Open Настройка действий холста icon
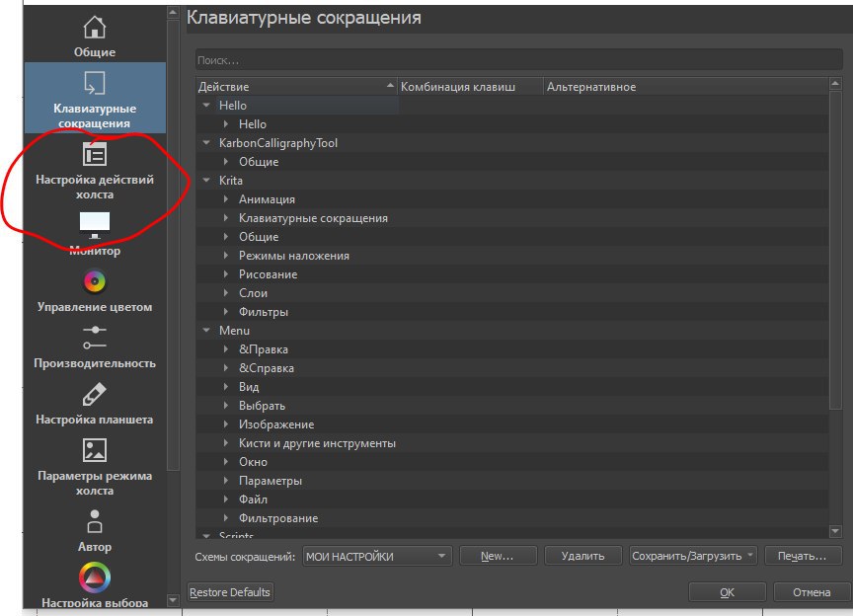 (95, 154)
